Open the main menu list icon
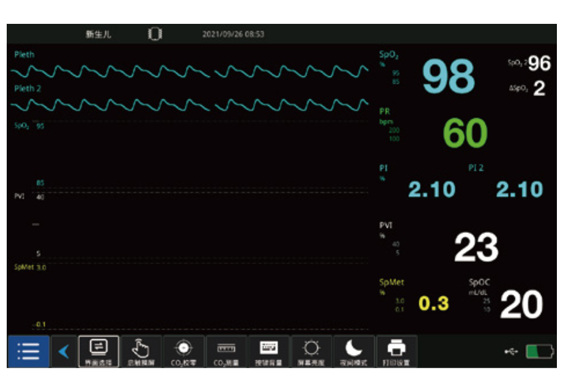 (28, 352)
